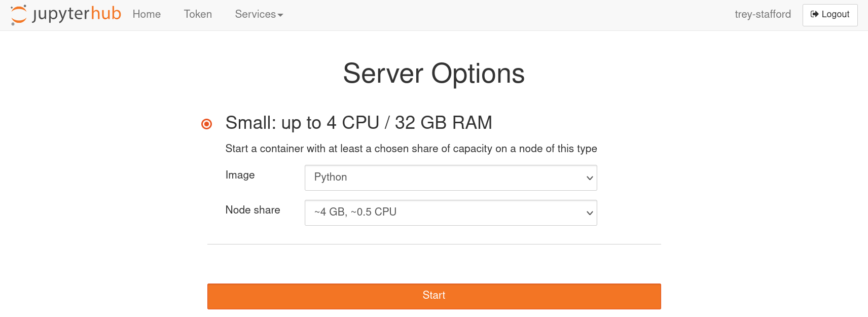Screen dimensions: 868x317
Task: Open the Node share selector
Action: [451, 213]
